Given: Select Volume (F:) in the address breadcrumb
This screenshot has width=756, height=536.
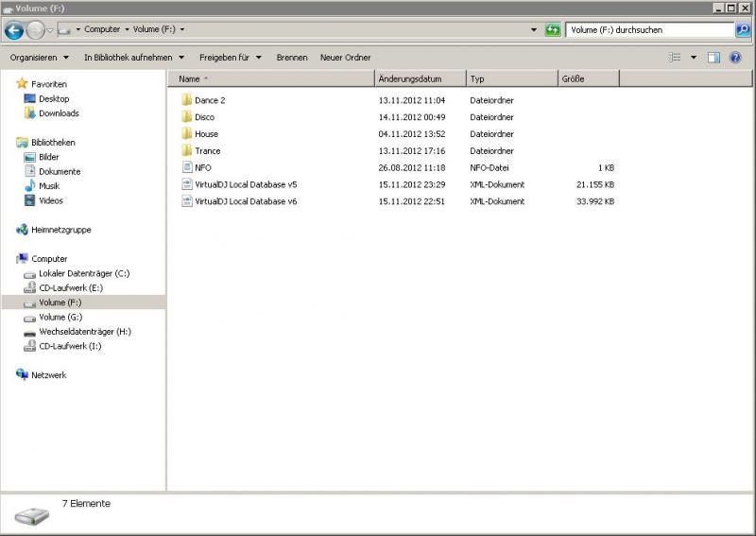Looking at the screenshot, I should click(x=154, y=29).
